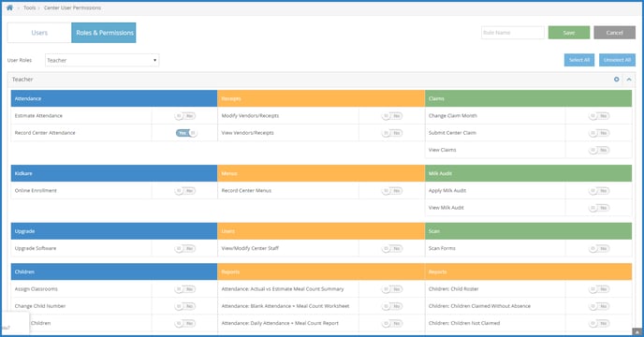Click the Center User Permissions breadcrumb
Screen dimensions: 644x337
click(72, 7)
